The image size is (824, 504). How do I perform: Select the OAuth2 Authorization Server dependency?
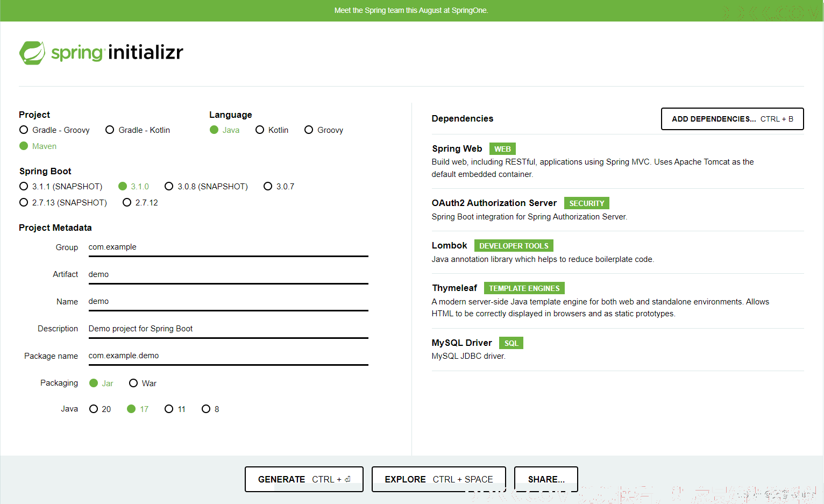pyautogui.click(x=617, y=210)
